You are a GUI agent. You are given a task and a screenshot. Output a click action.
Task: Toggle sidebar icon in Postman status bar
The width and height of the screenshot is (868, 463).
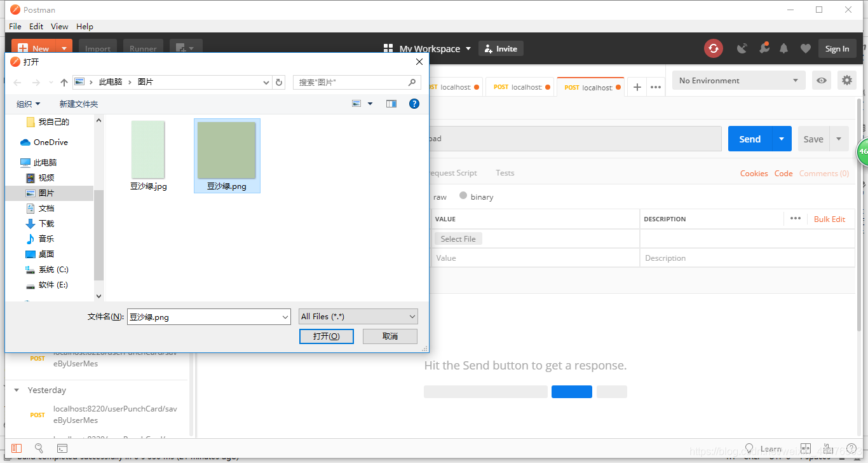click(17, 448)
